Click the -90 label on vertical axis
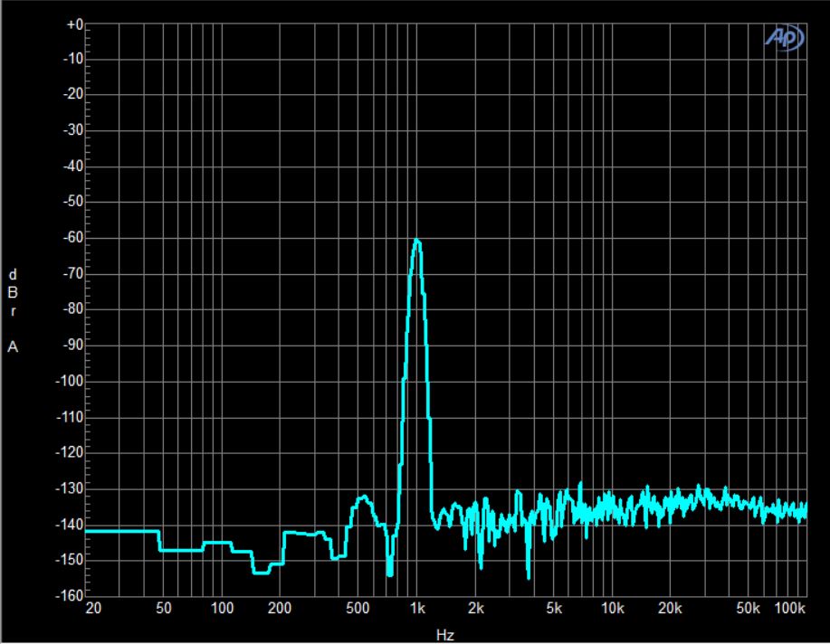The height and width of the screenshot is (644, 830). (73, 345)
